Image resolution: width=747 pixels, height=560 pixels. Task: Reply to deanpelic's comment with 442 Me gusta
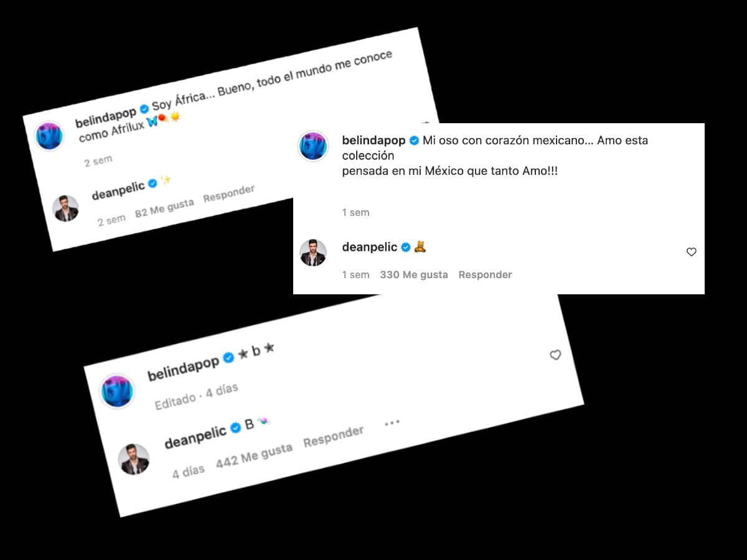[334, 437]
